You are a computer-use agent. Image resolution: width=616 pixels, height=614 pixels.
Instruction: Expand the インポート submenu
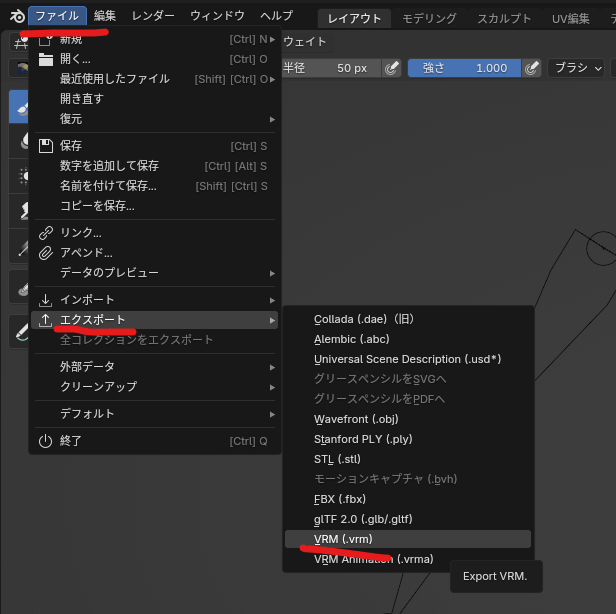tap(154, 300)
